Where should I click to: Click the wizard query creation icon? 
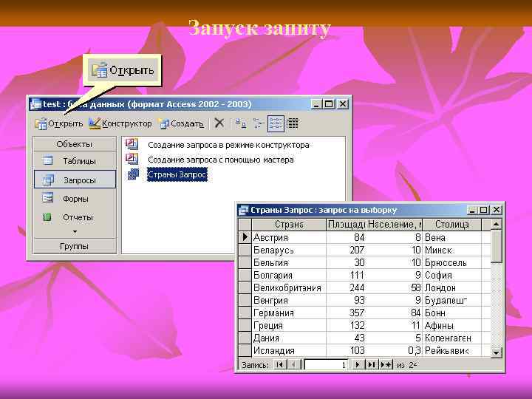point(132,159)
